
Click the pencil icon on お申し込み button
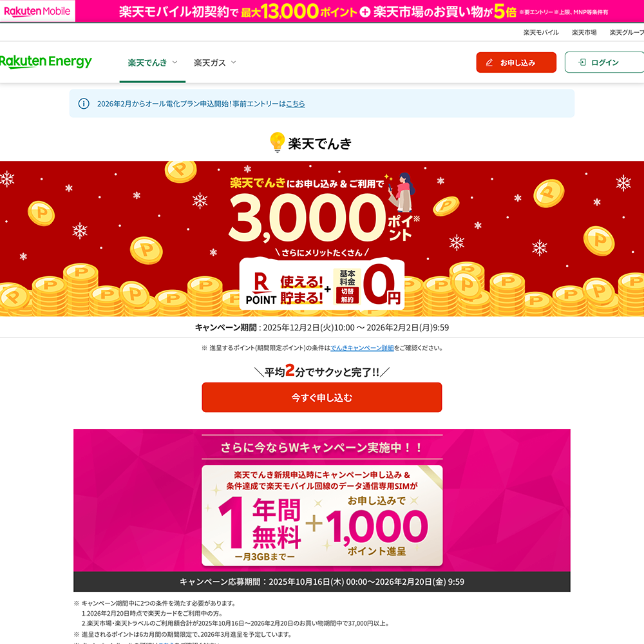(489, 62)
